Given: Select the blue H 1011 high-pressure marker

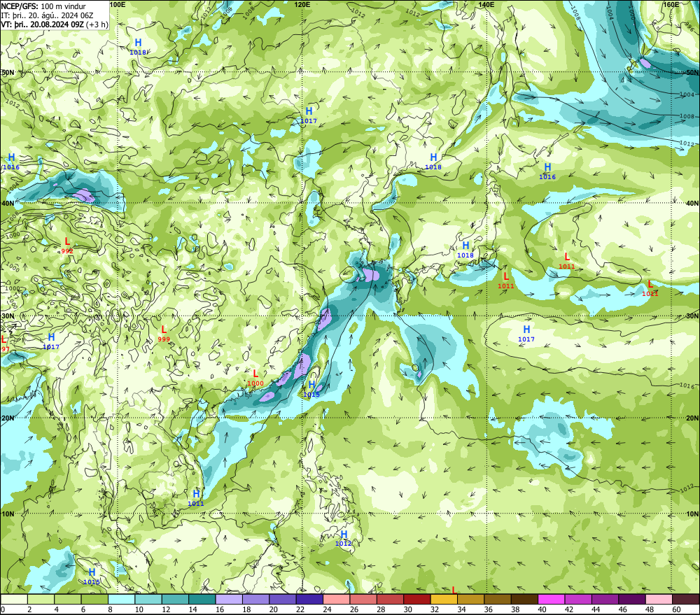Looking at the screenshot, I should 196,498.
